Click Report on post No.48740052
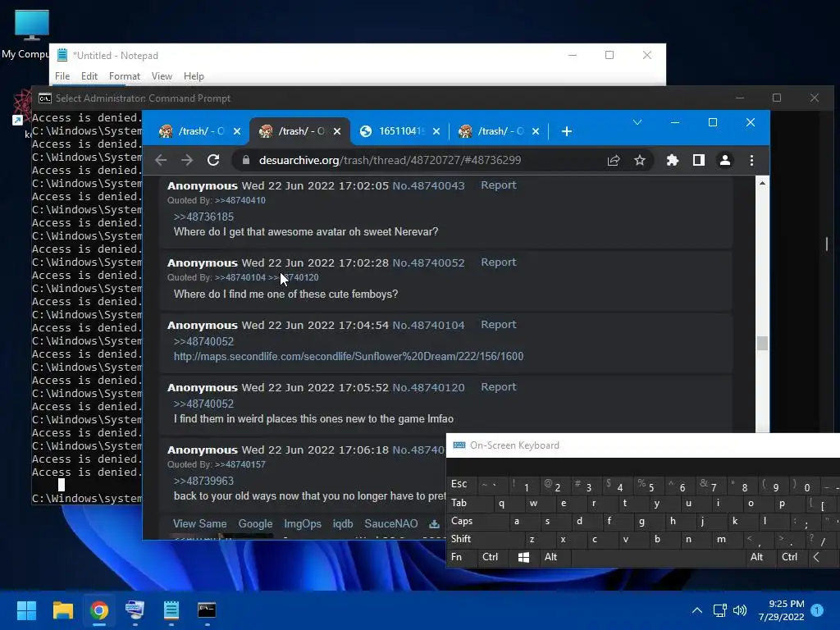The height and width of the screenshot is (630, 840). [x=499, y=262]
